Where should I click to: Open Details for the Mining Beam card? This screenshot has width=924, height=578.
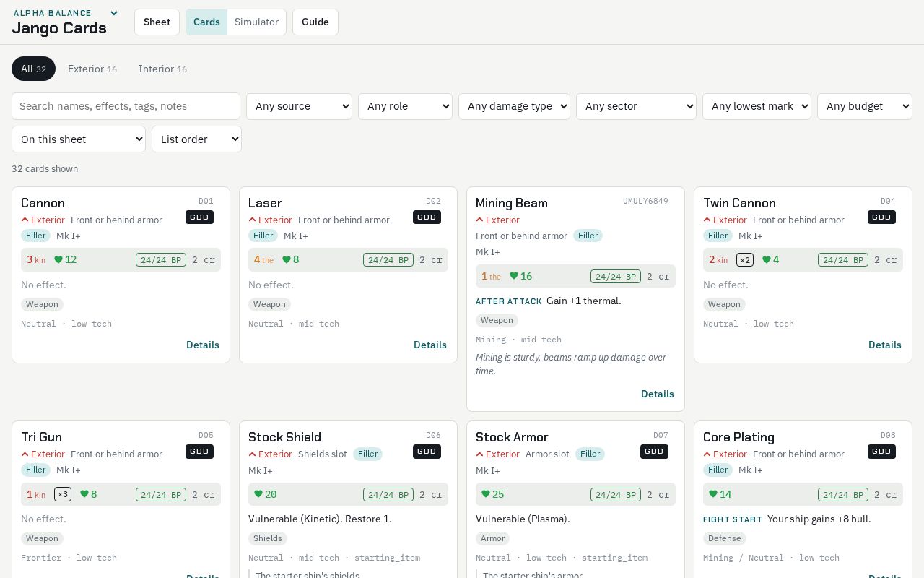(658, 394)
